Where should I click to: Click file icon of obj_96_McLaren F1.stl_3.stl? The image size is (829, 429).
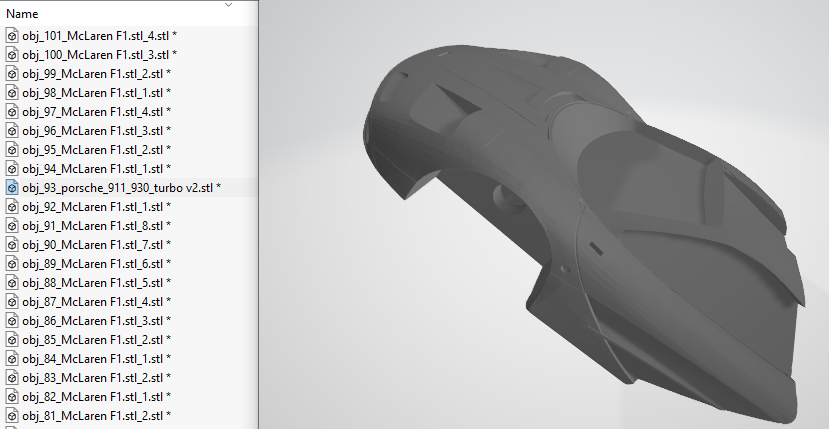point(12,131)
